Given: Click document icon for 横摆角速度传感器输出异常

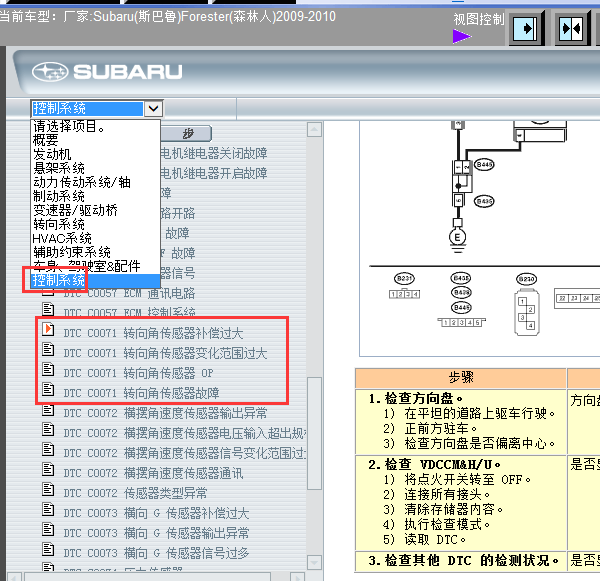Looking at the screenshot, I should [48, 409].
